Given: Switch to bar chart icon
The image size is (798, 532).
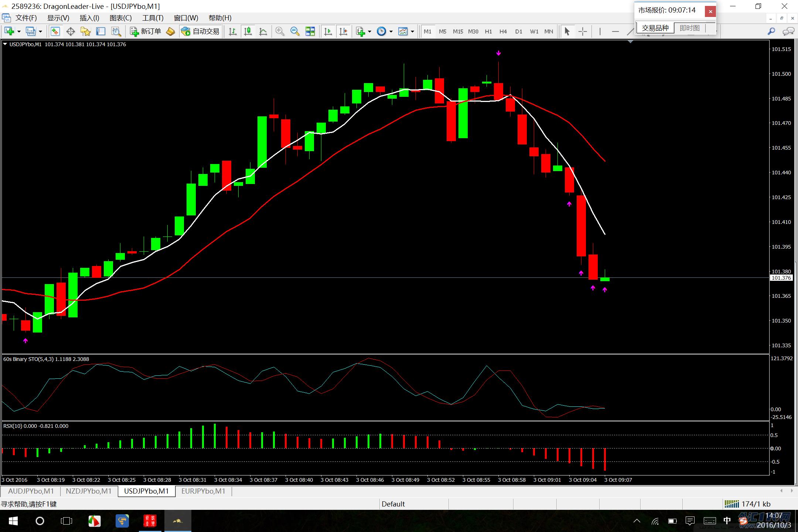Looking at the screenshot, I should pyautogui.click(x=232, y=31).
